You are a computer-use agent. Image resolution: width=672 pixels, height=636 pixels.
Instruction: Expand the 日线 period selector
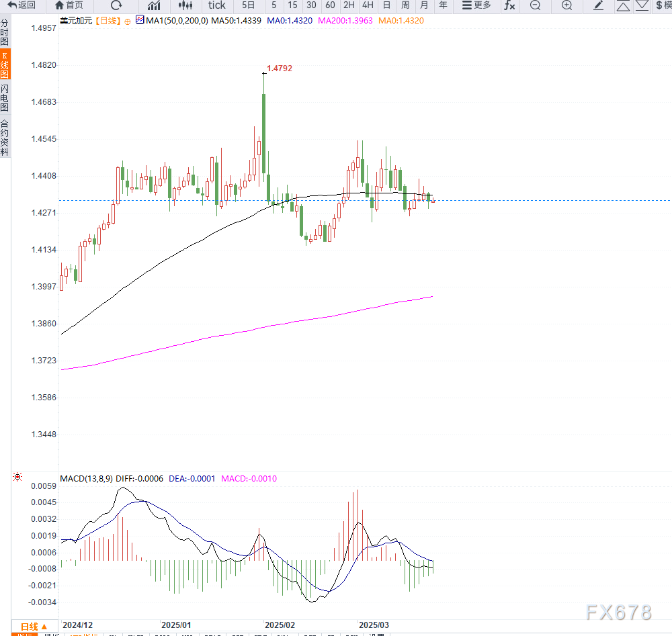click(x=34, y=627)
